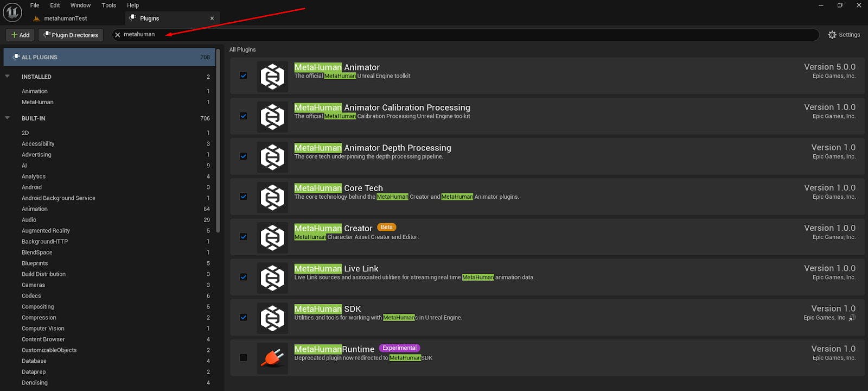The height and width of the screenshot is (391, 868).
Task: Click the Experimental badge on MetaHumanRuntime
Action: point(399,348)
